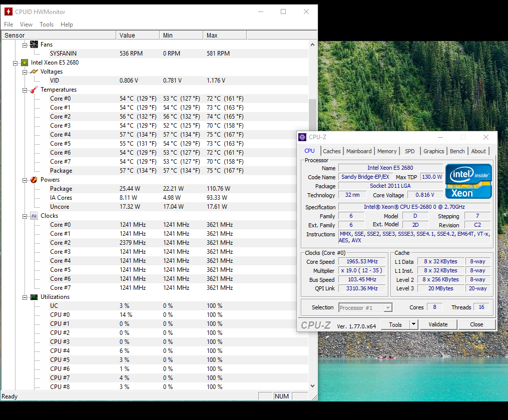Viewport: 508px width, 420px height.
Task: Switch to the Graphics tab in CPU-Z
Action: point(434,151)
